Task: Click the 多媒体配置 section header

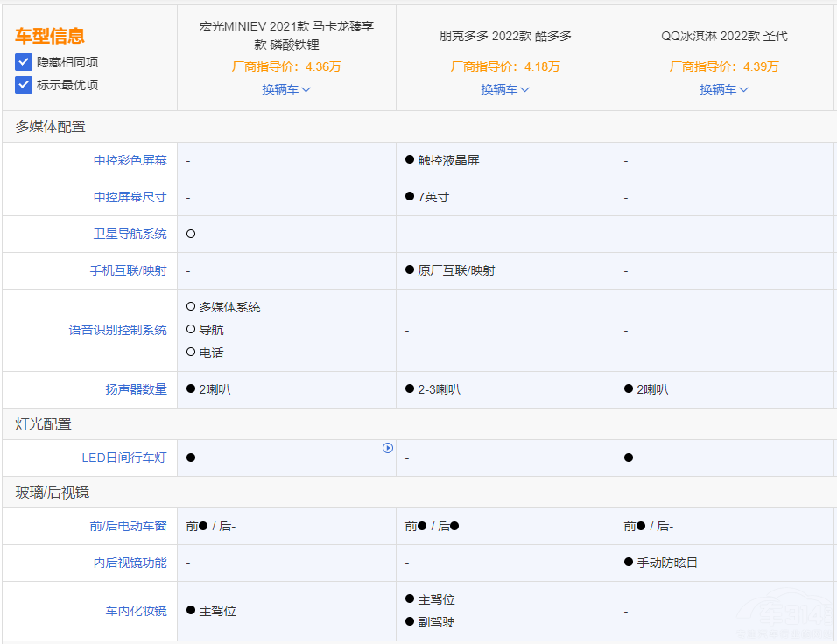Action: [50, 127]
